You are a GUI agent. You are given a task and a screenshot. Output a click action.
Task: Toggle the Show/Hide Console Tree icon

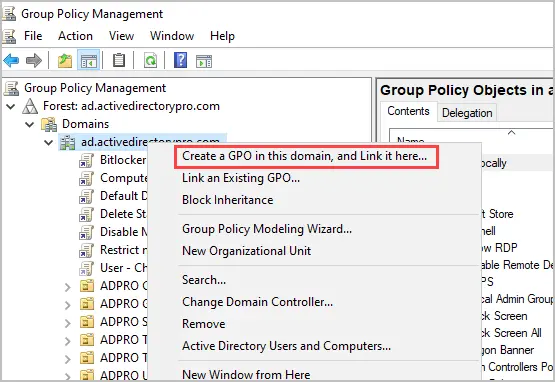[x=88, y=61]
